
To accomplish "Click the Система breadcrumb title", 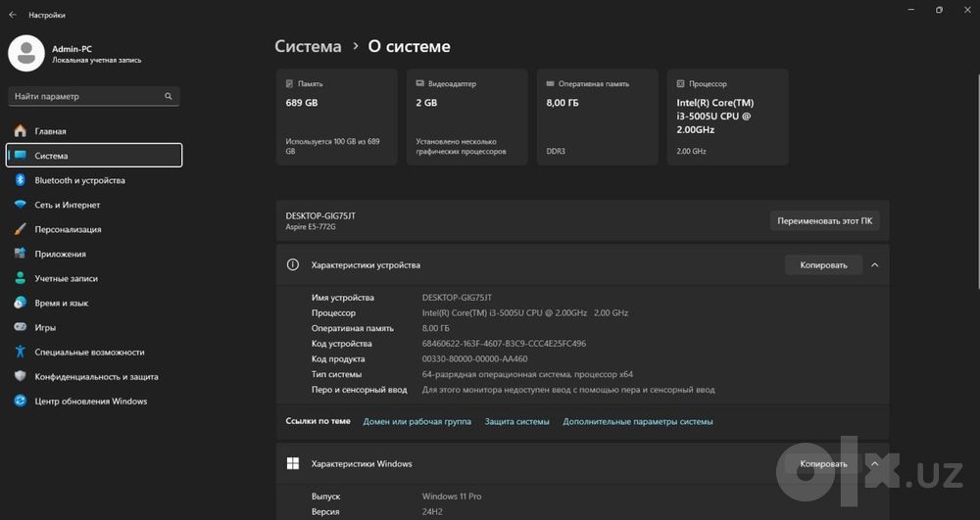I will (308, 46).
